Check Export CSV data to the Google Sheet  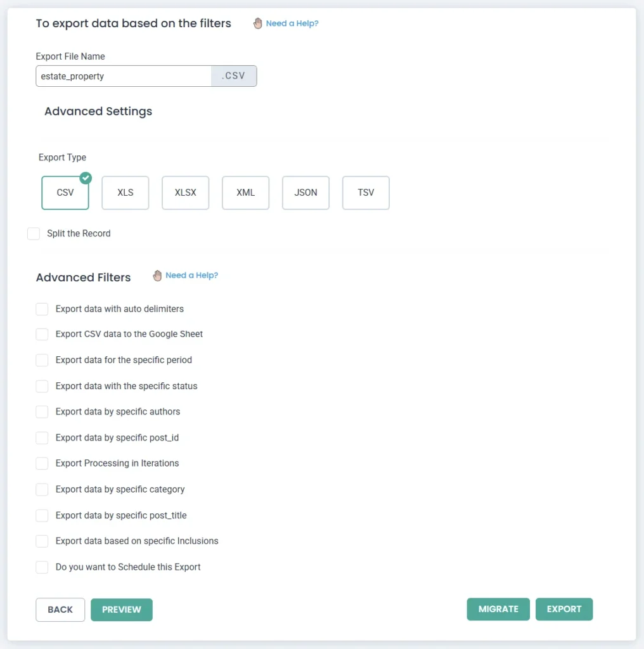[x=42, y=334]
